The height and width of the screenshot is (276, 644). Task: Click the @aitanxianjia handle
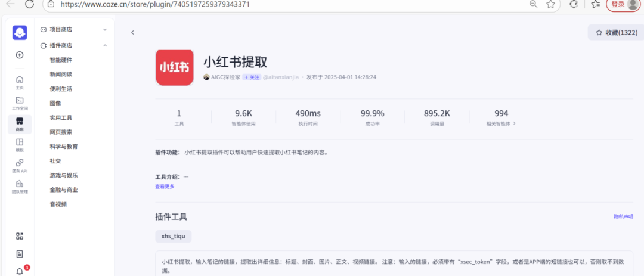280,77
